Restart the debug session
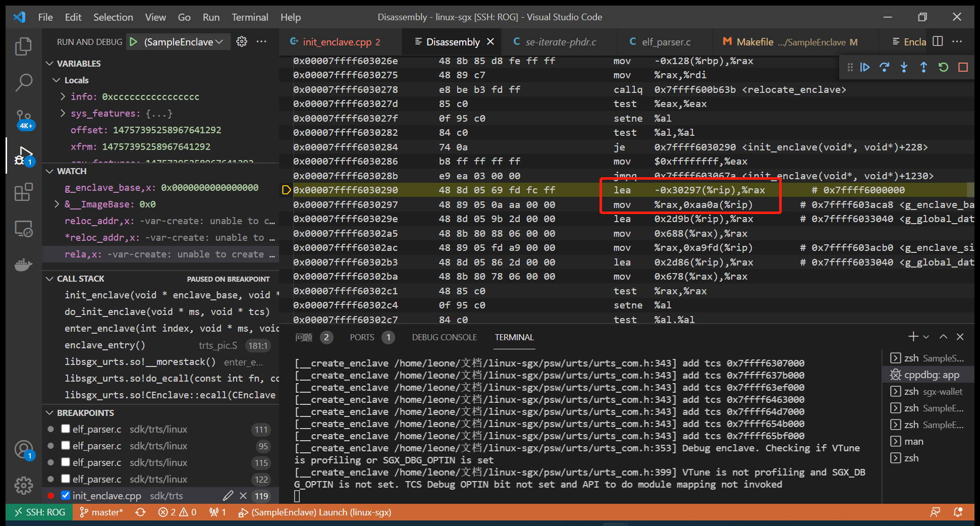Screen dimensions: 980x526 tap(943, 67)
